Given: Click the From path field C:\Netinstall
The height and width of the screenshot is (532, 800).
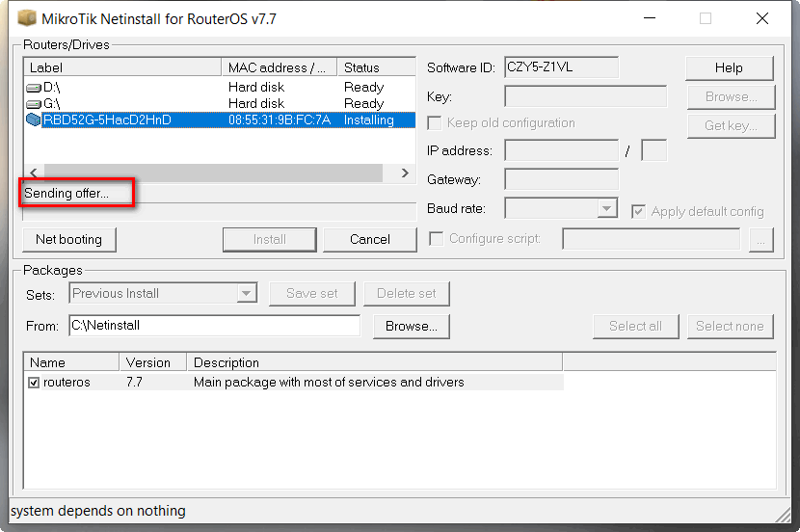Looking at the screenshot, I should tap(214, 326).
